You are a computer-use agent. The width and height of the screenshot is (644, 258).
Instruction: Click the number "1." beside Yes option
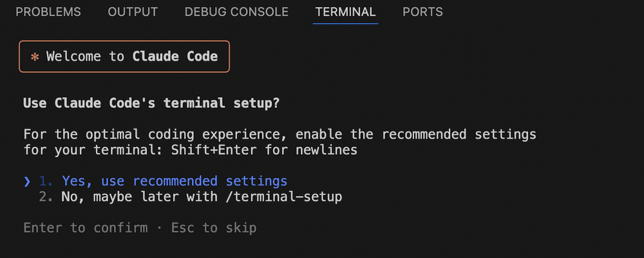pyautogui.click(x=46, y=181)
